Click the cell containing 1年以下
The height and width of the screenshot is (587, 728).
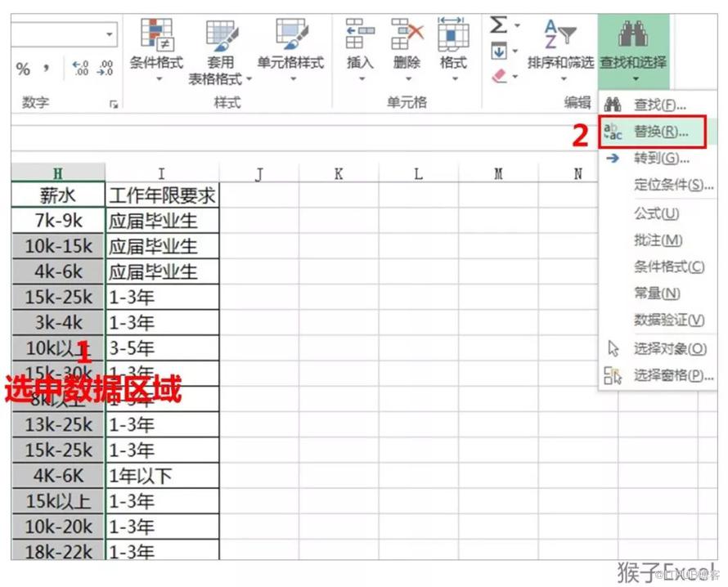coord(162,476)
